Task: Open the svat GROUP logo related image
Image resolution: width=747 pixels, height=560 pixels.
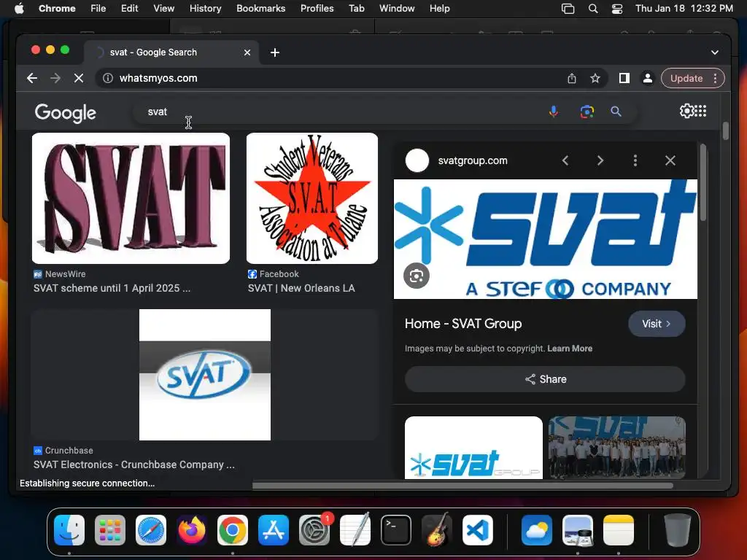Action: [473, 448]
